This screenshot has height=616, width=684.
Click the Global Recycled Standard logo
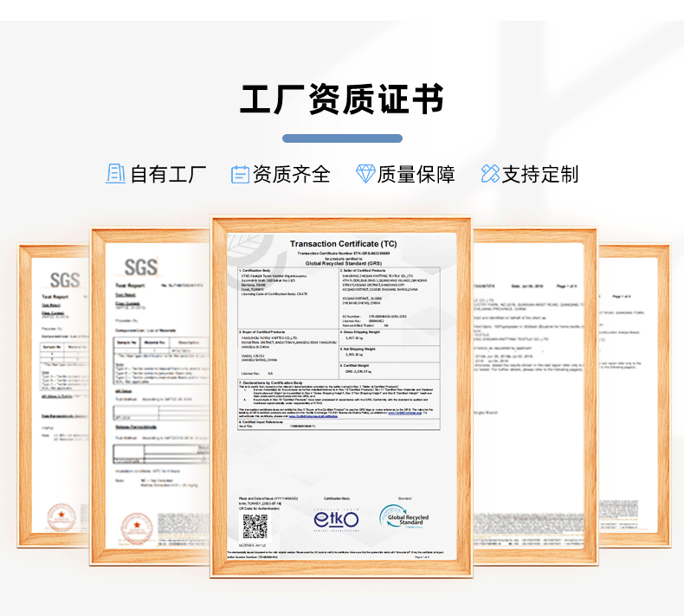click(x=404, y=517)
